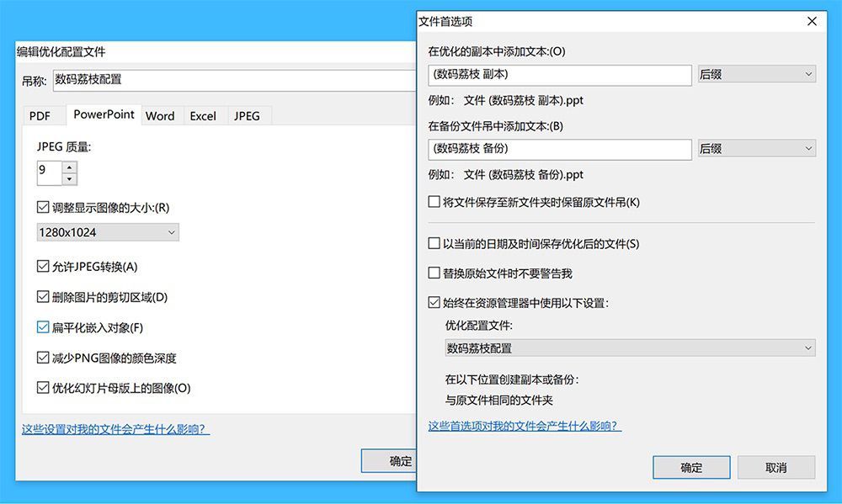This screenshot has height=504, width=842.
Task: Switch to the PDF tab
Action: pyautogui.click(x=40, y=116)
